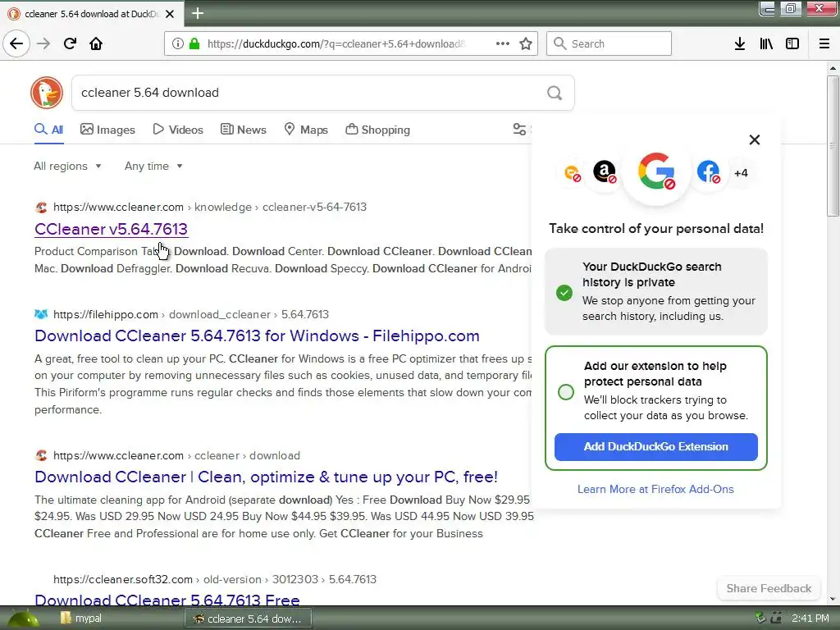
Task: Click the Share Feedback button
Action: pyautogui.click(x=769, y=588)
